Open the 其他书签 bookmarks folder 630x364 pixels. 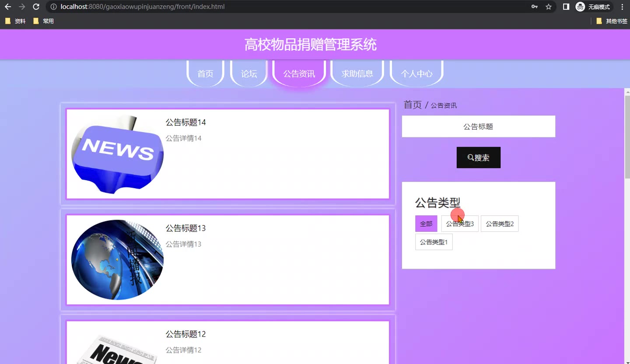[x=612, y=21]
